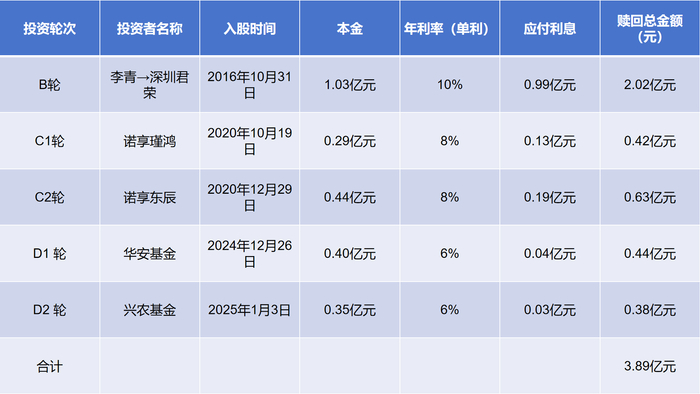Image resolution: width=700 pixels, height=394 pixels.
Task: Click the 本金 column header
Action: (350, 29)
